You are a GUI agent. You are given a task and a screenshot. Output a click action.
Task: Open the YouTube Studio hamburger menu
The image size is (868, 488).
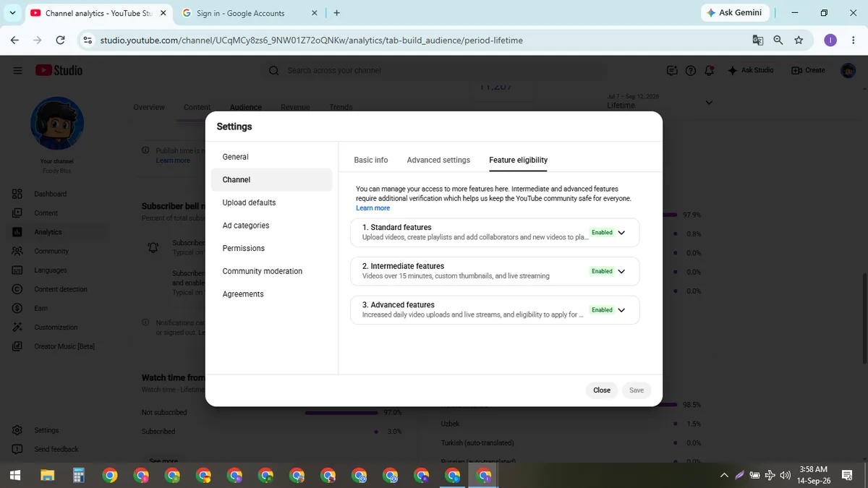point(17,70)
